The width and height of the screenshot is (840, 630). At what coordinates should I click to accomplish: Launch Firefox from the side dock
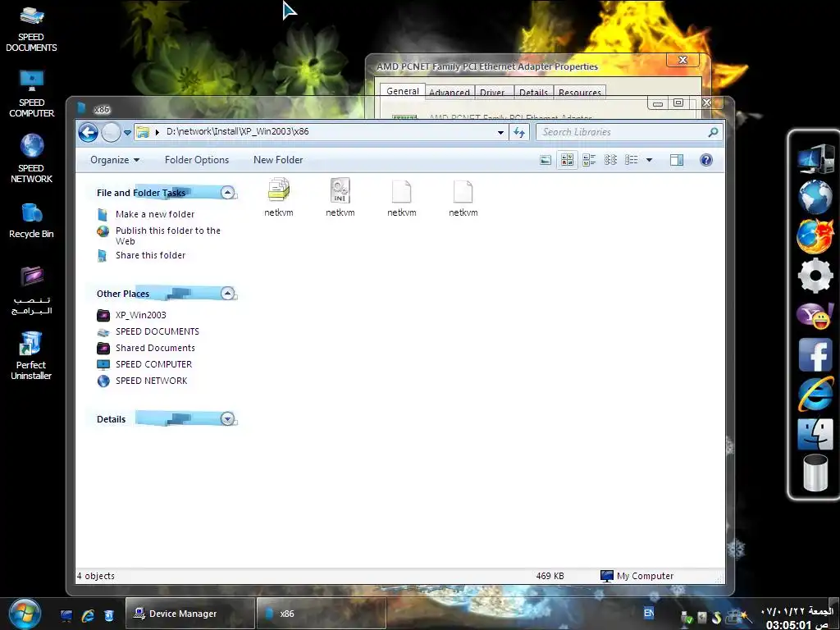click(x=815, y=236)
